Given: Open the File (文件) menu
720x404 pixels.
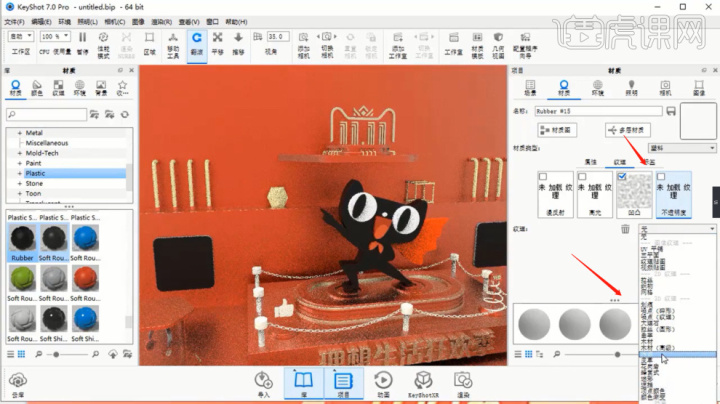Looking at the screenshot, I should tap(14, 22).
